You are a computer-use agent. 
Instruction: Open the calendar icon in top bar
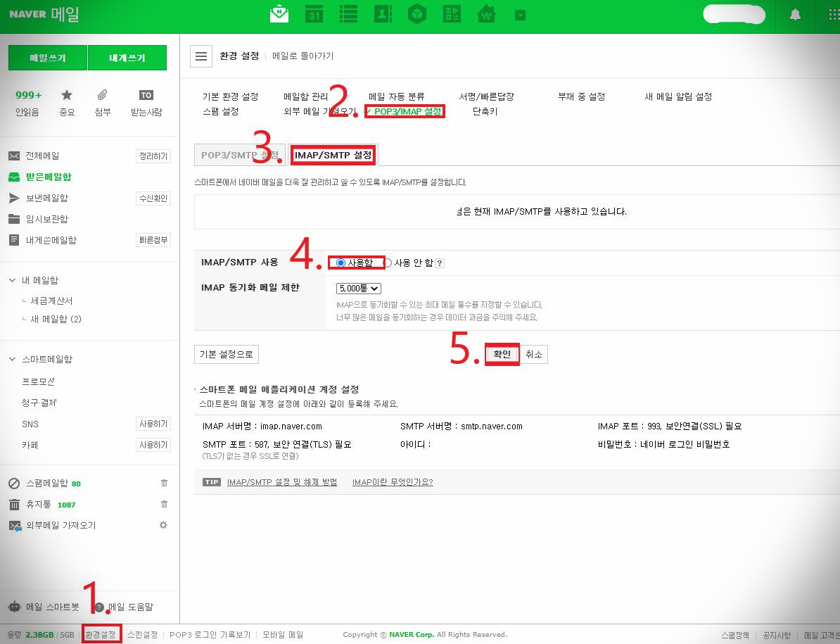(314, 14)
